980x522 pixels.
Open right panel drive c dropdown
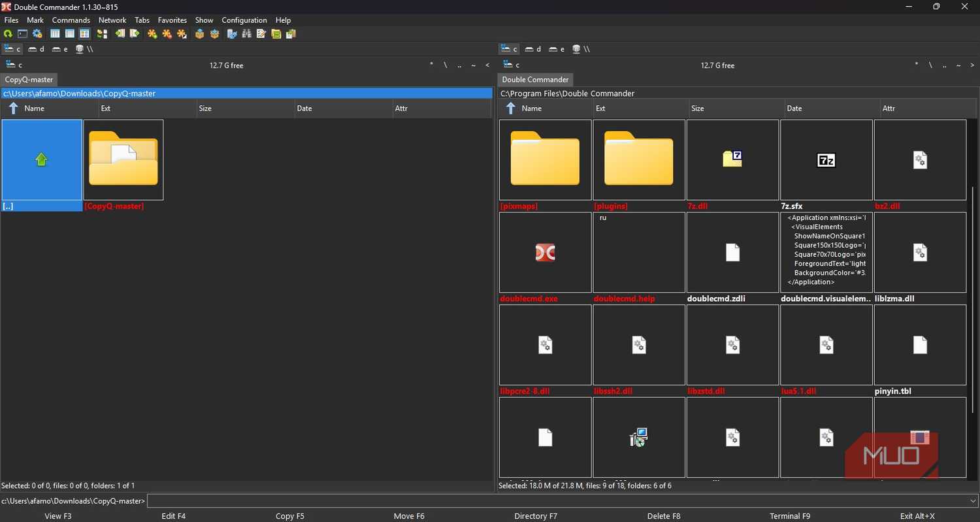(510, 65)
